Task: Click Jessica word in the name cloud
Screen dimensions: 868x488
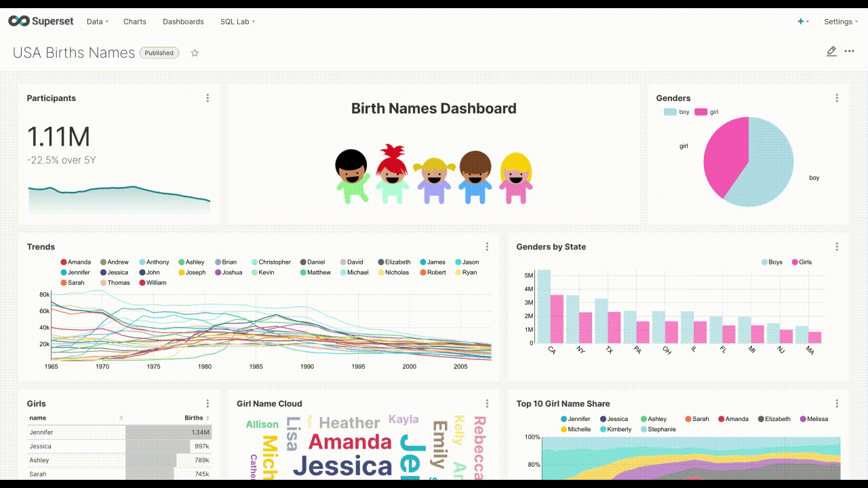Action: click(342, 466)
